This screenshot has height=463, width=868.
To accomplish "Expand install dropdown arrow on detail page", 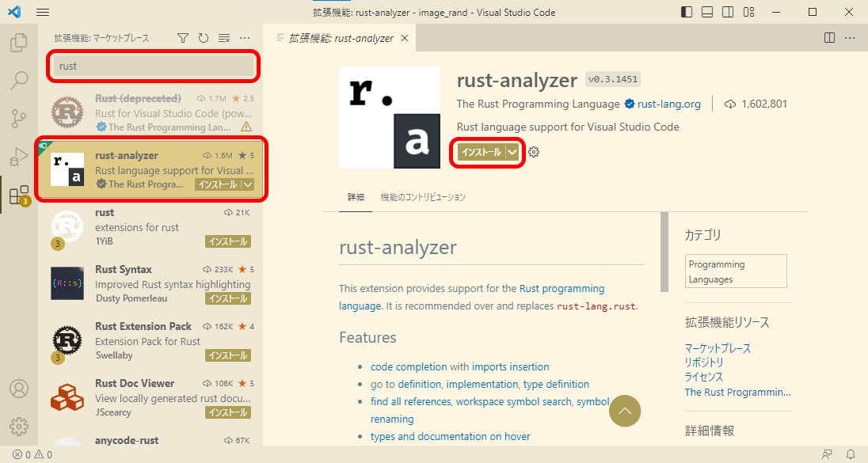I will click(x=513, y=152).
